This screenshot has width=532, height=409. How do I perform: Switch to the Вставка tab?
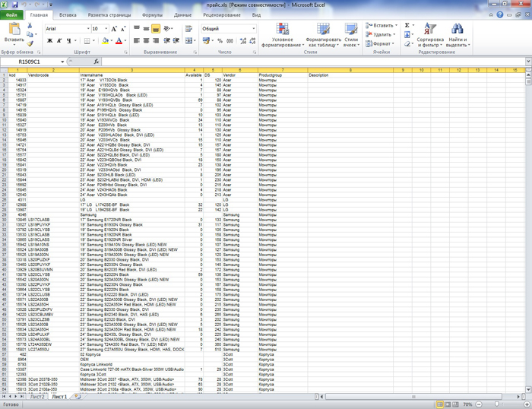coord(68,15)
